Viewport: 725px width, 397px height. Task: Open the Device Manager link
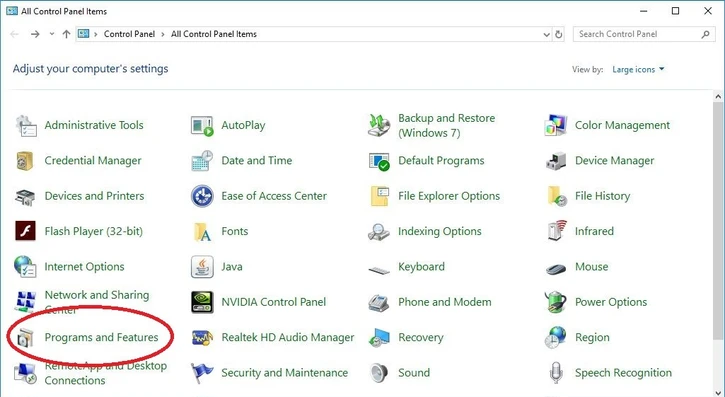614,161
